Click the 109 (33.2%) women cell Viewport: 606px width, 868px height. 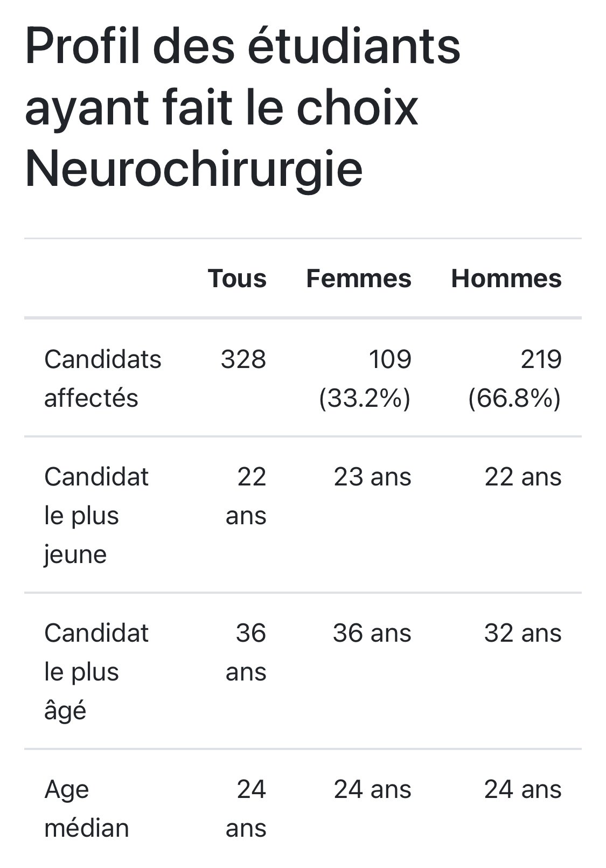(365, 379)
